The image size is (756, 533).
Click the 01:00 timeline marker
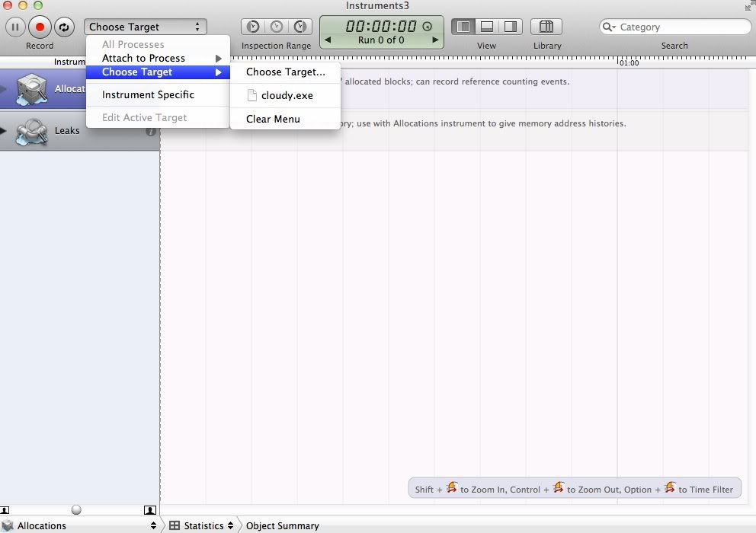tap(629, 62)
